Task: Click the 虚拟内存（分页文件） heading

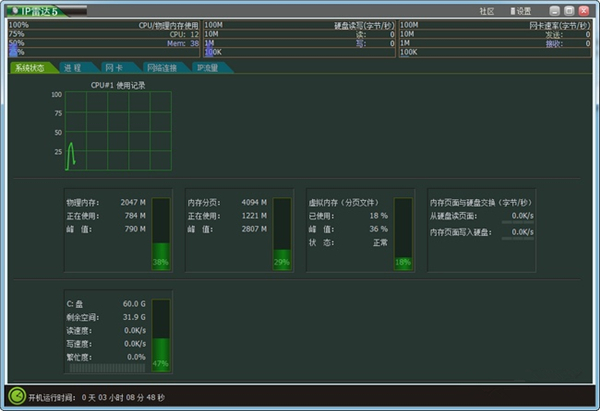Action: pyautogui.click(x=344, y=202)
